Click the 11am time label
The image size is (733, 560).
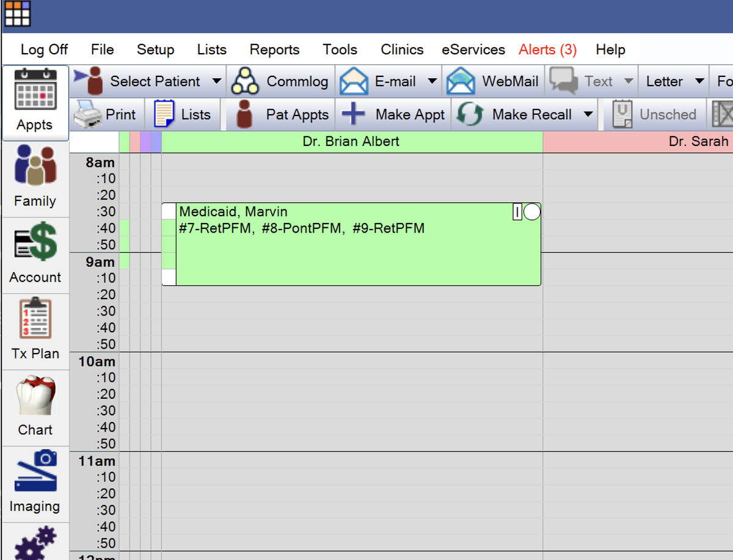(96, 461)
